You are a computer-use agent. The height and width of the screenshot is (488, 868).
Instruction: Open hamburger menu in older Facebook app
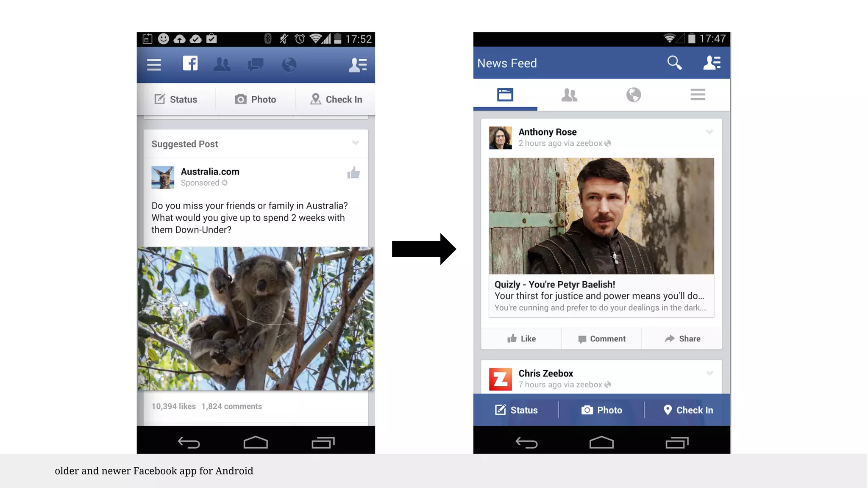point(154,65)
